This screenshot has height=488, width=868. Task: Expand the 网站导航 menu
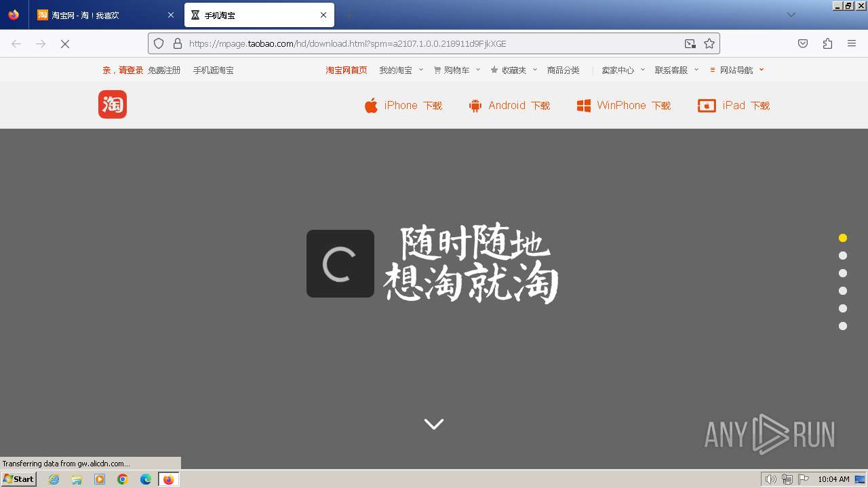[737, 70]
